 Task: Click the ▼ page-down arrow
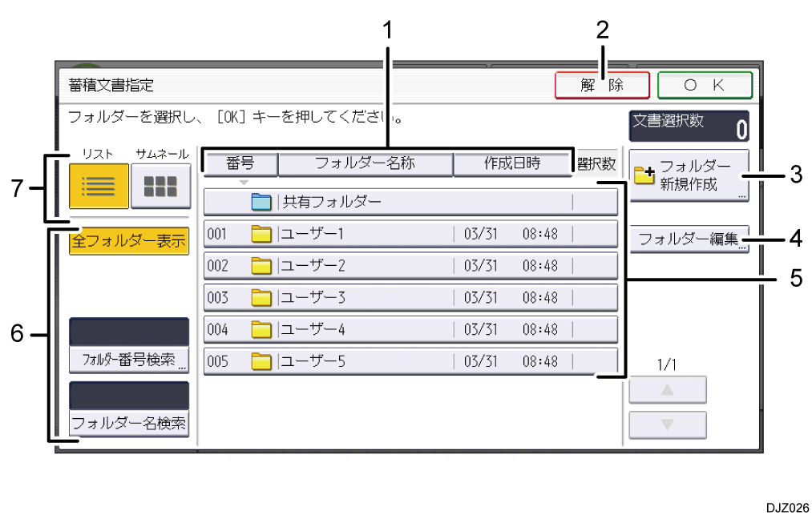[x=667, y=423]
